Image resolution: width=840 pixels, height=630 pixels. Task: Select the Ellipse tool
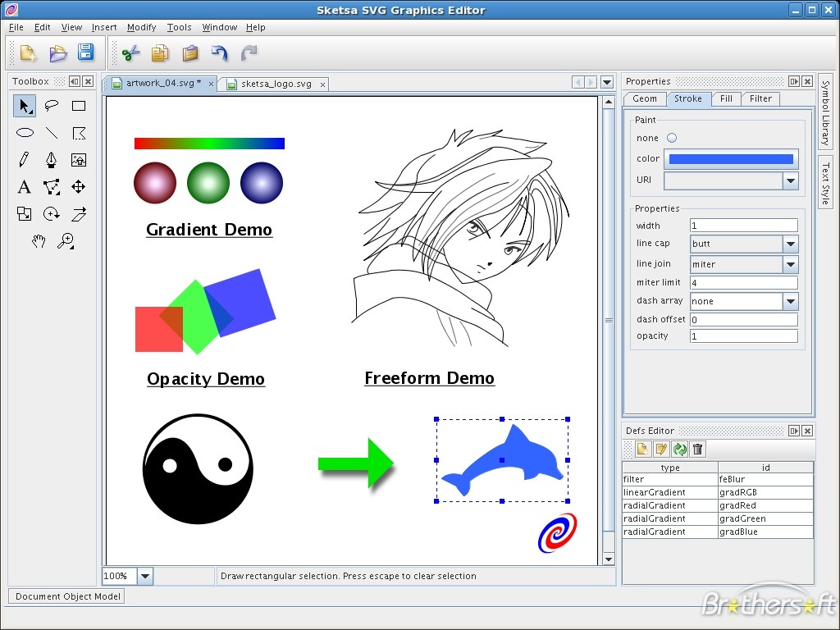(25, 132)
